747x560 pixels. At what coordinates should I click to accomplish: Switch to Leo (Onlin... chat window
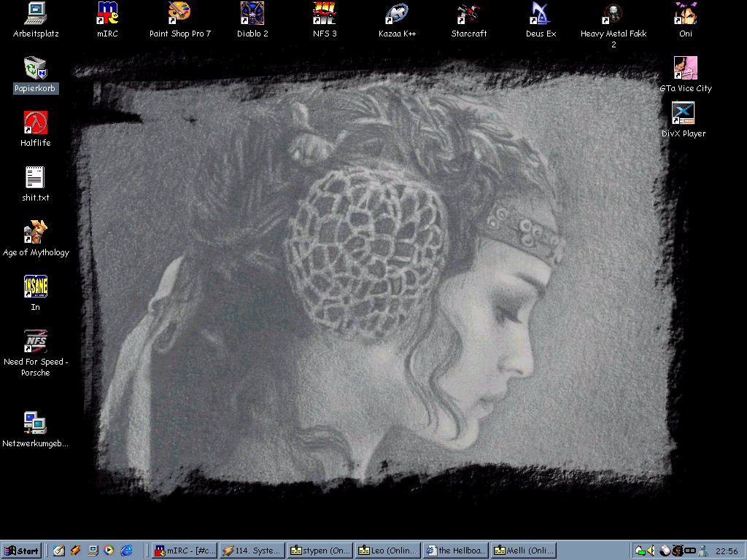point(388,551)
